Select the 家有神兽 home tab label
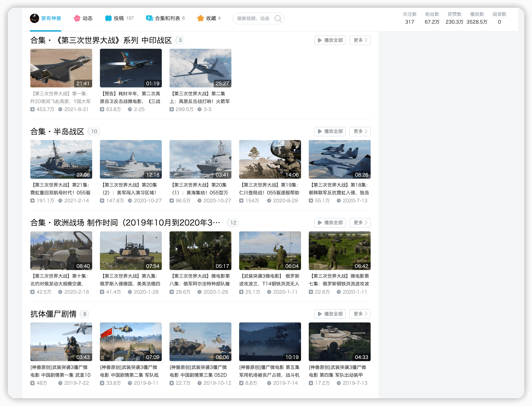Viewport: 532px width, 406px height. click(51, 18)
